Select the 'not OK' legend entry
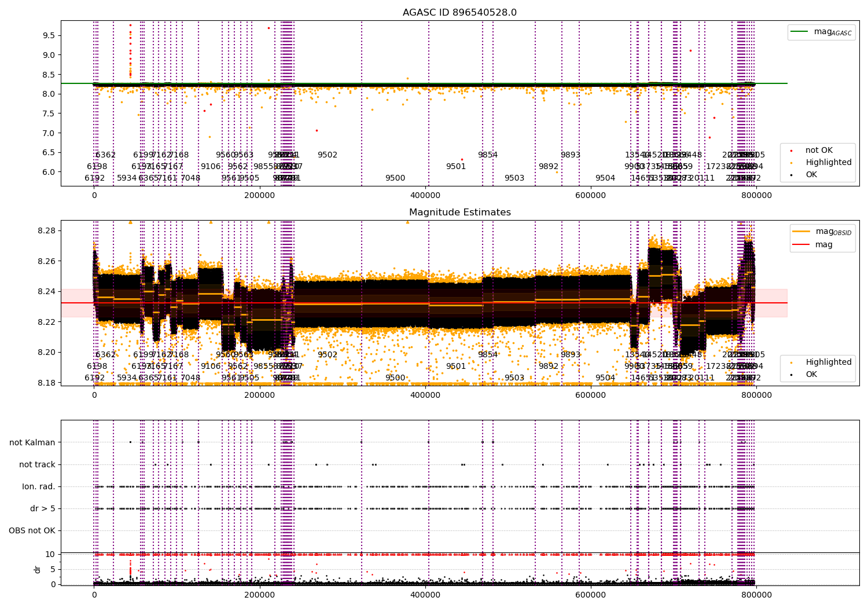 tap(819, 150)
